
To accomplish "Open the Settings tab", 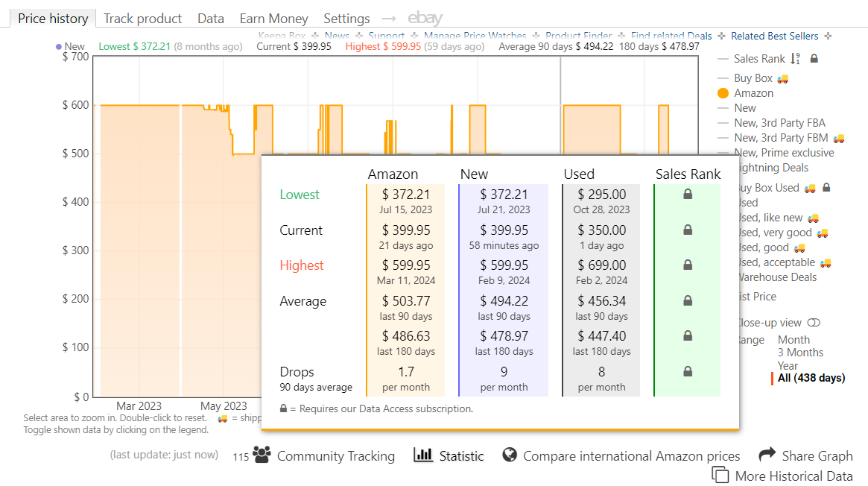I will pyautogui.click(x=346, y=19).
